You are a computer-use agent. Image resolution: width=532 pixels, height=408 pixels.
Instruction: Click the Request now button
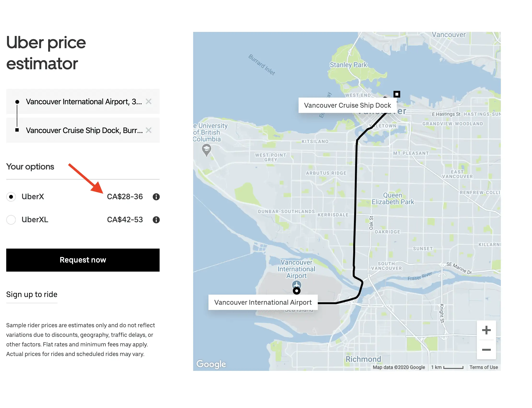tap(83, 260)
